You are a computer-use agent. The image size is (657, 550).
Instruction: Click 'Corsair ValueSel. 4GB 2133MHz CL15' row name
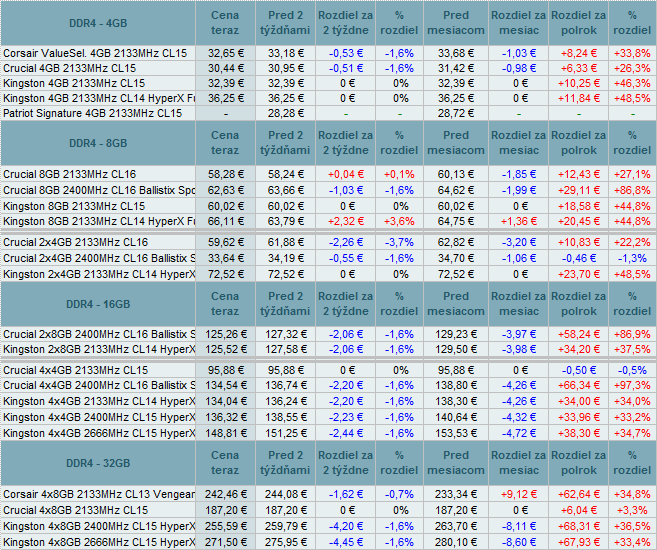coord(95,53)
